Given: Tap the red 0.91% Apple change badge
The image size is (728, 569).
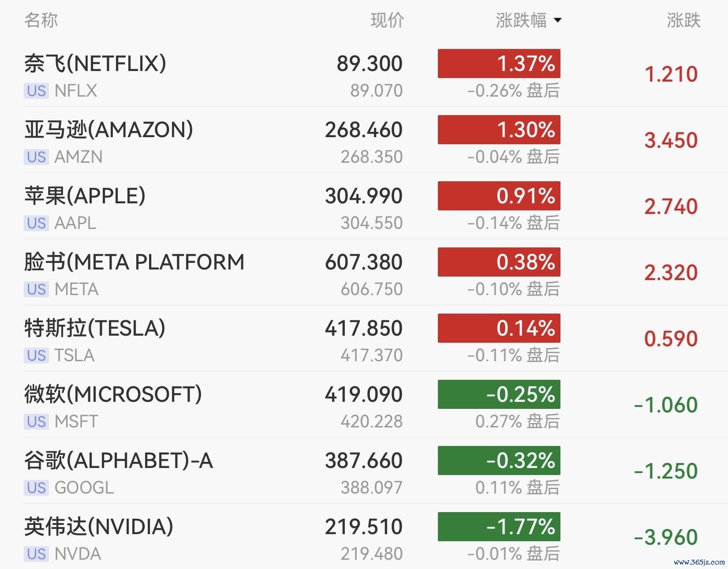Looking at the screenshot, I should [499, 196].
